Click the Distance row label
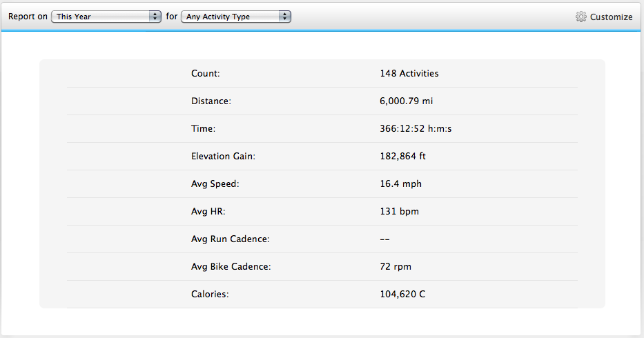644x338 pixels. (211, 101)
